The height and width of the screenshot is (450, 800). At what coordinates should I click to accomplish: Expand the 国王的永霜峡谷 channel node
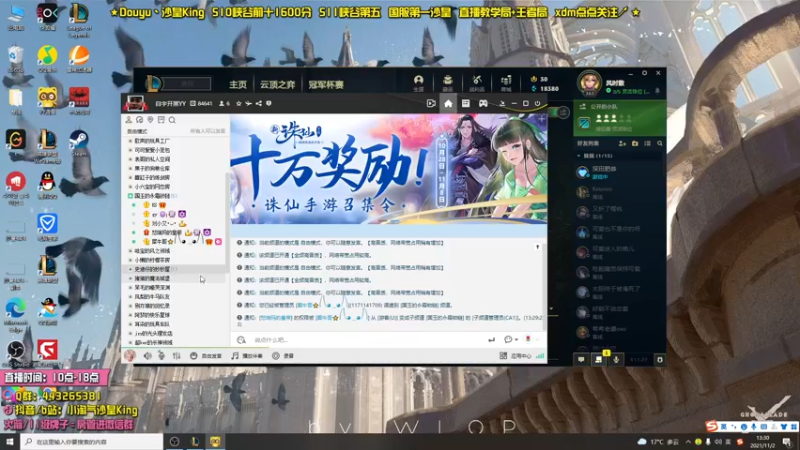pos(130,196)
